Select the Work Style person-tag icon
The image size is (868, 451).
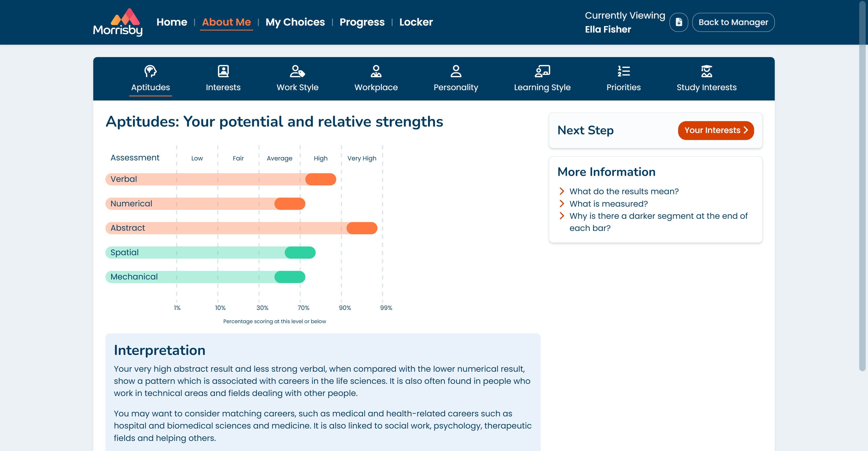click(297, 71)
